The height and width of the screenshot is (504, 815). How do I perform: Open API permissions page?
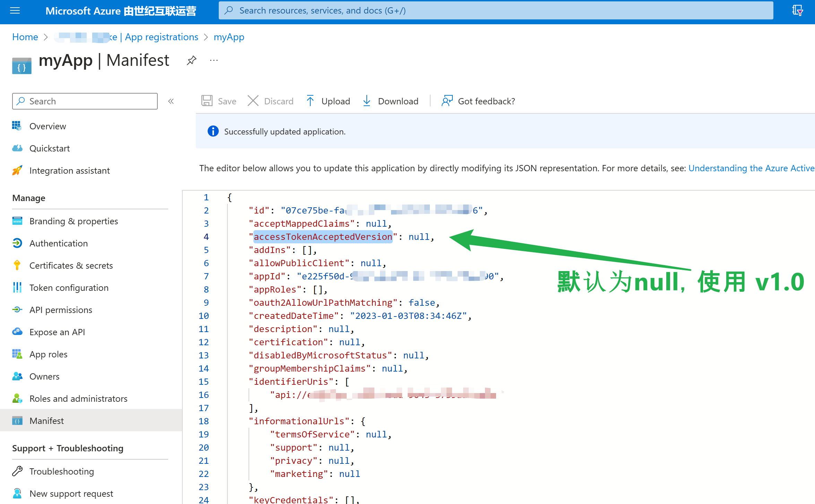(61, 310)
